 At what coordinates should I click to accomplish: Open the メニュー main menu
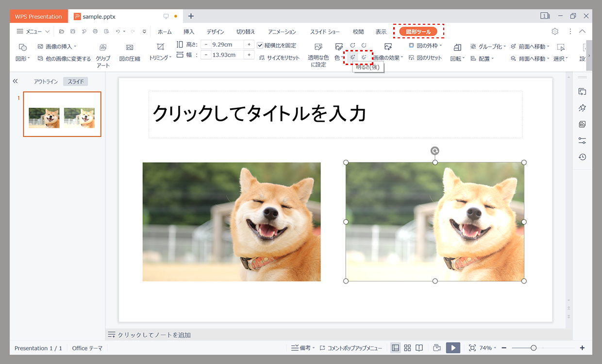click(33, 32)
